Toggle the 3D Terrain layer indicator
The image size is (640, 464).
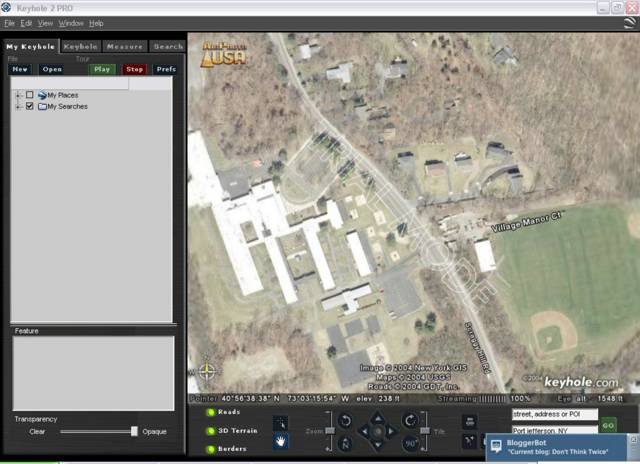211,431
